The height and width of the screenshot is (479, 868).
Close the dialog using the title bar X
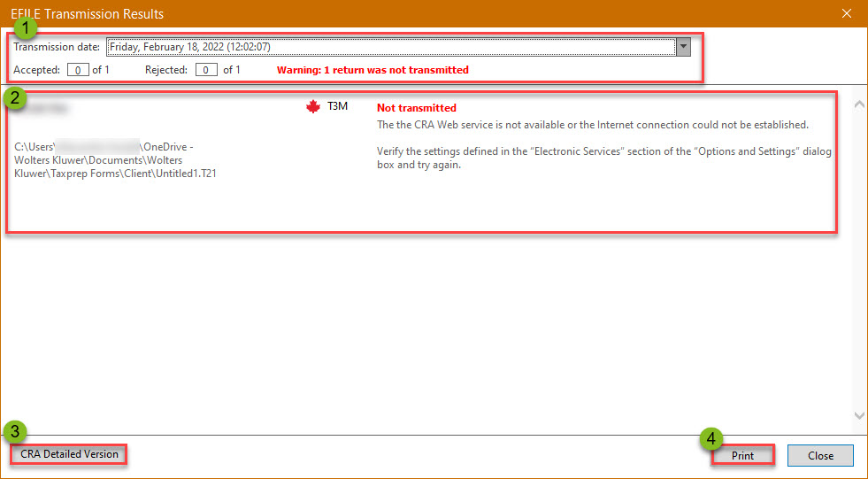click(847, 13)
